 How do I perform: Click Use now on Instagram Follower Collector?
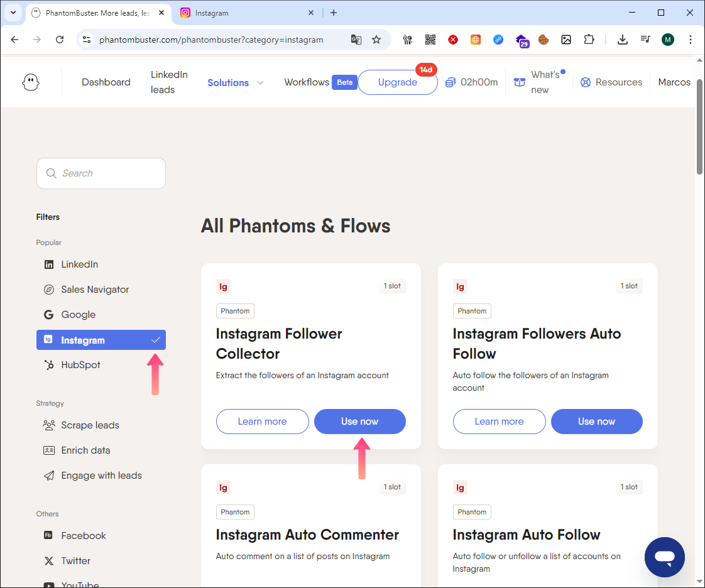point(359,422)
